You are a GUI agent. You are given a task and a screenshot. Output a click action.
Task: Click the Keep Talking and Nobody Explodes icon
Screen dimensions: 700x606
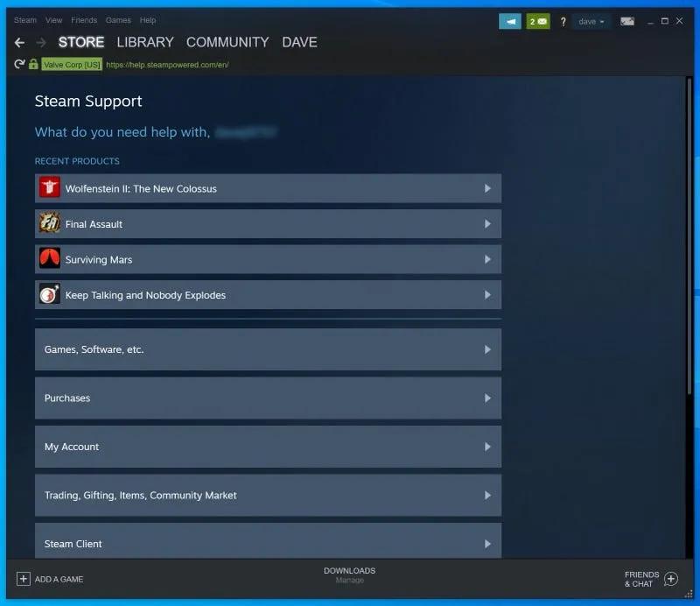tap(49, 294)
